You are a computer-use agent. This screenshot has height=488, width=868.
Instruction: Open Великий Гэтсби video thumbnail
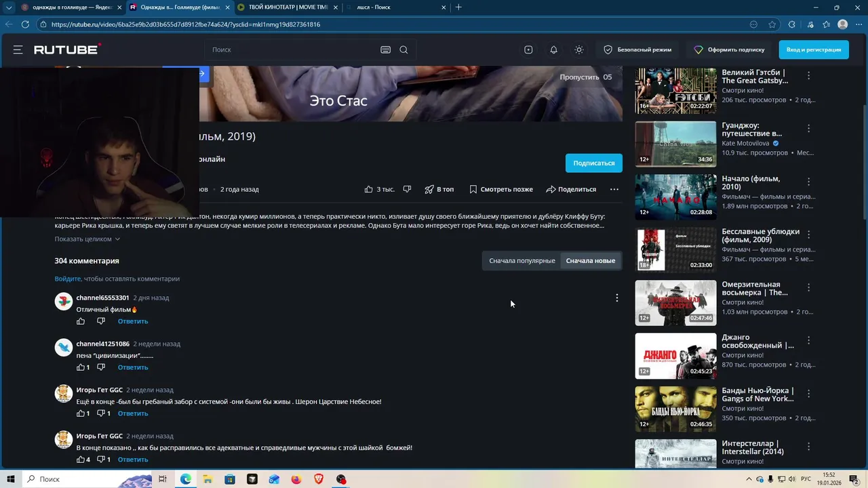pyautogui.click(x=675, y=90)
